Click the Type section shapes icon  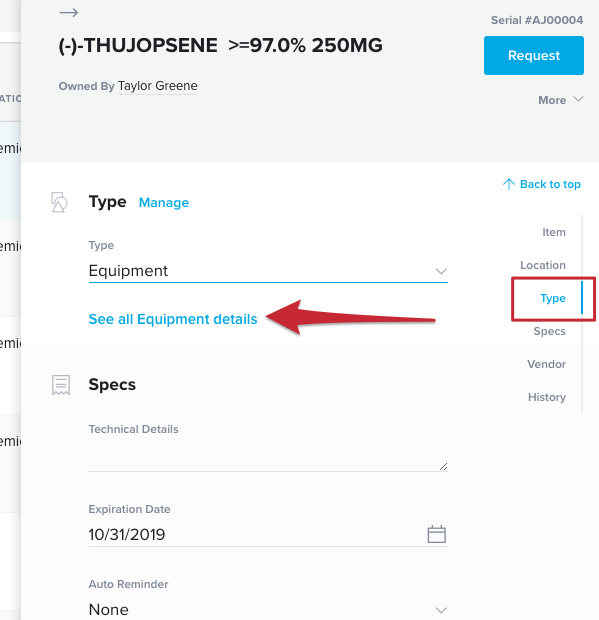click(x=59, y=202)
